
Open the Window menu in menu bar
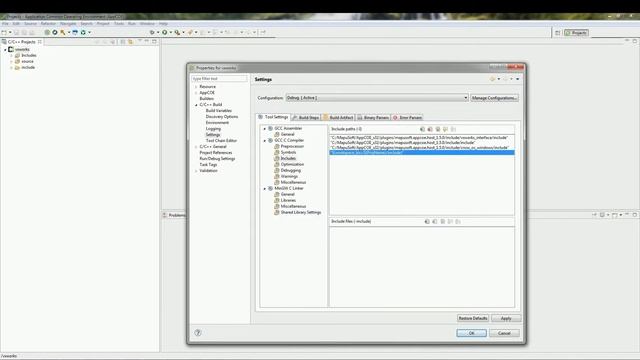point(147,24)
